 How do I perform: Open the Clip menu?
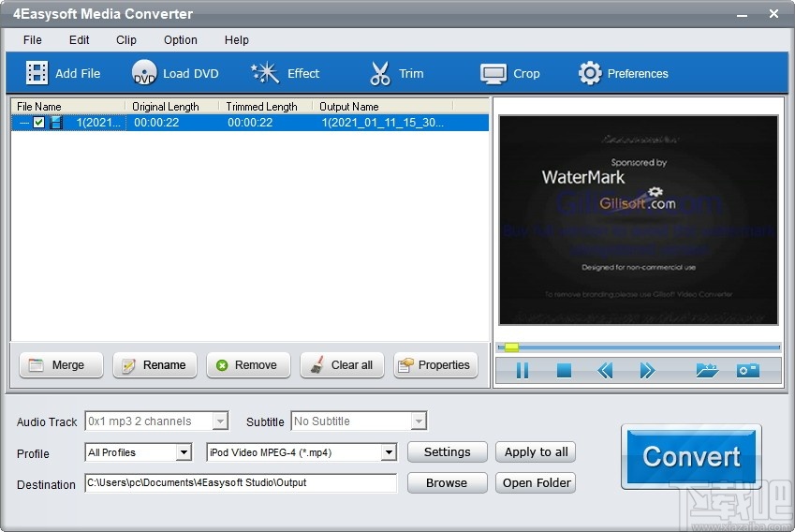[126, 39]
